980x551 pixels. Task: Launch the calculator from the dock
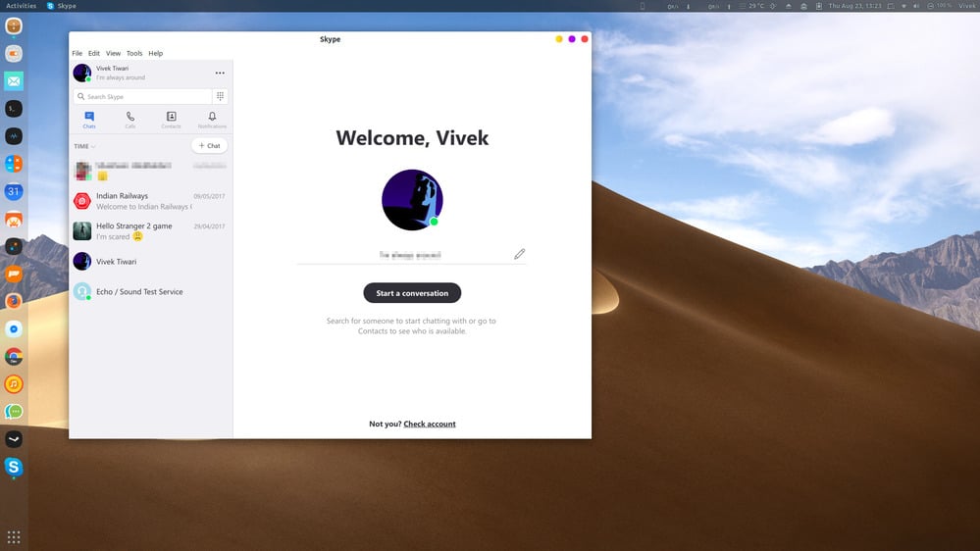click(x=14, y=164)
